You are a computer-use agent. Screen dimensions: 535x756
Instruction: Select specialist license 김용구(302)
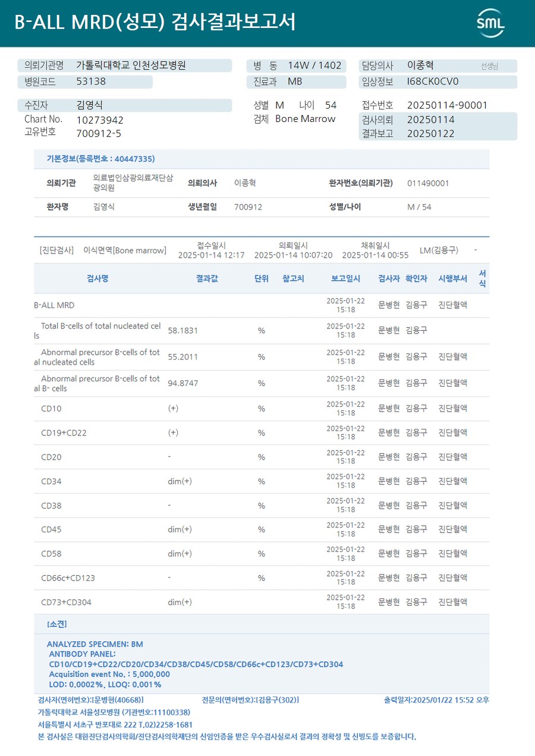click(x=277, y=700)
